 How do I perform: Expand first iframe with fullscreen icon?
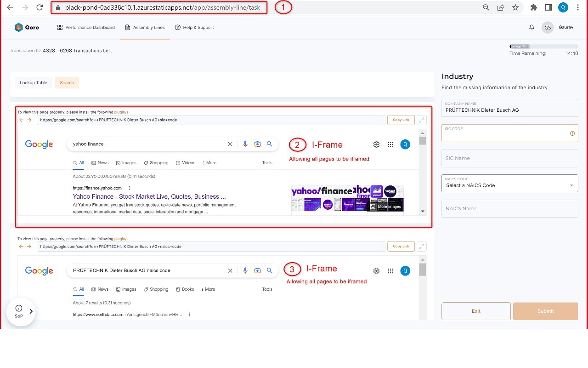[x=421, y=120]
